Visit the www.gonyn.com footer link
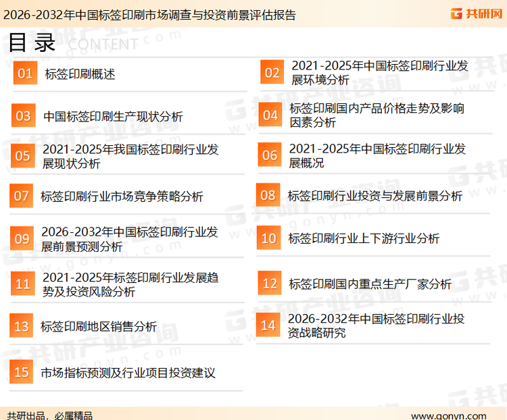Image resolution: width=507 pixels, height=420 pixels. tap(449, 415)
